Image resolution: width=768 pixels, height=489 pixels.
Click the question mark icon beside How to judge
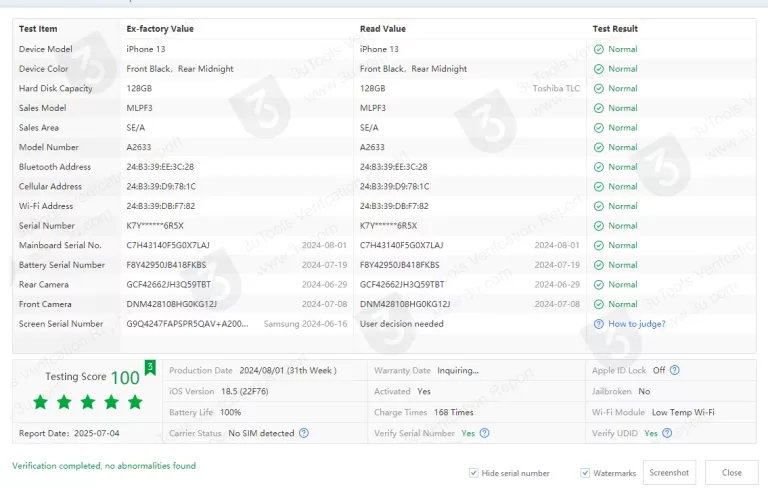[x=599, y=324]
